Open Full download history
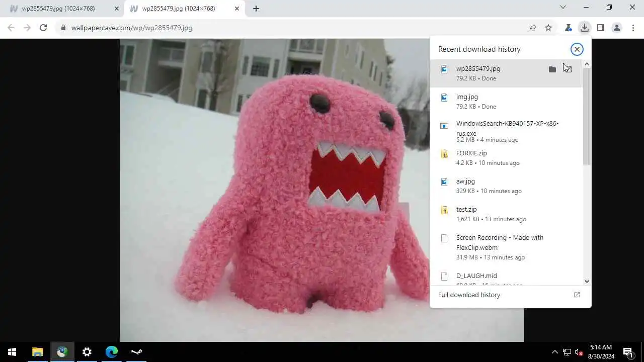The width and height of the screenshot is (644, 362). click(510, 295)
